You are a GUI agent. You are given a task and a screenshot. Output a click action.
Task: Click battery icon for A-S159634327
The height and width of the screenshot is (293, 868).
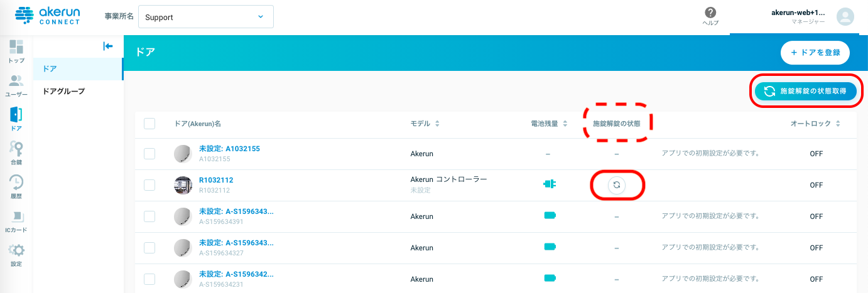coord(550,247)
